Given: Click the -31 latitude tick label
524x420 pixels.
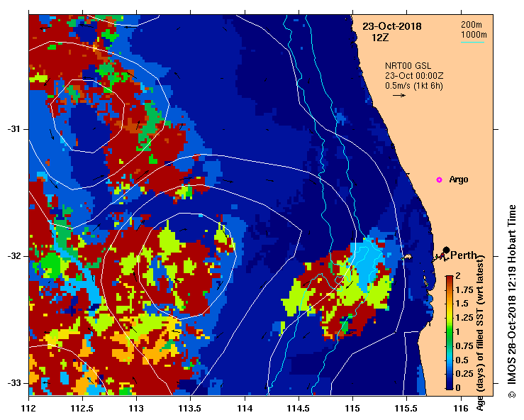Looking at the screenshot, I should (x=13, y=129).
